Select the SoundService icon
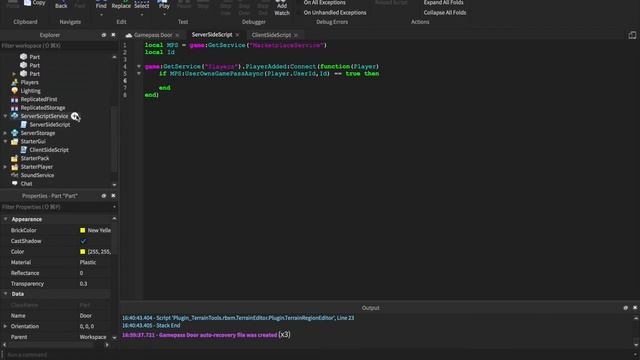The image size is (640, 360). click(x=15, y=175)
